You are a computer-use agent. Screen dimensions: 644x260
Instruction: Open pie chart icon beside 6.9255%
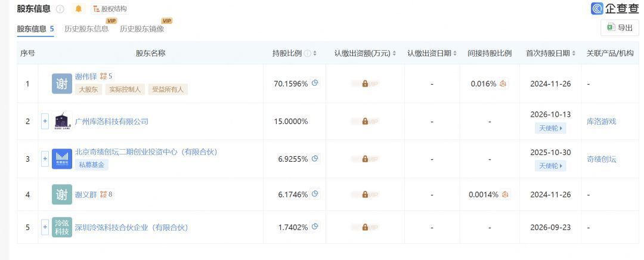click(315, 158)
